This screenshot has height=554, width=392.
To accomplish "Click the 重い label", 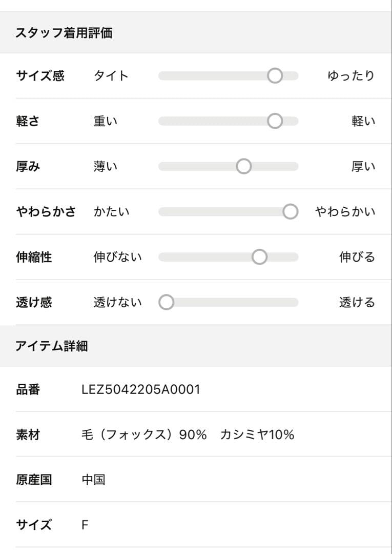I will pos(106,121).
